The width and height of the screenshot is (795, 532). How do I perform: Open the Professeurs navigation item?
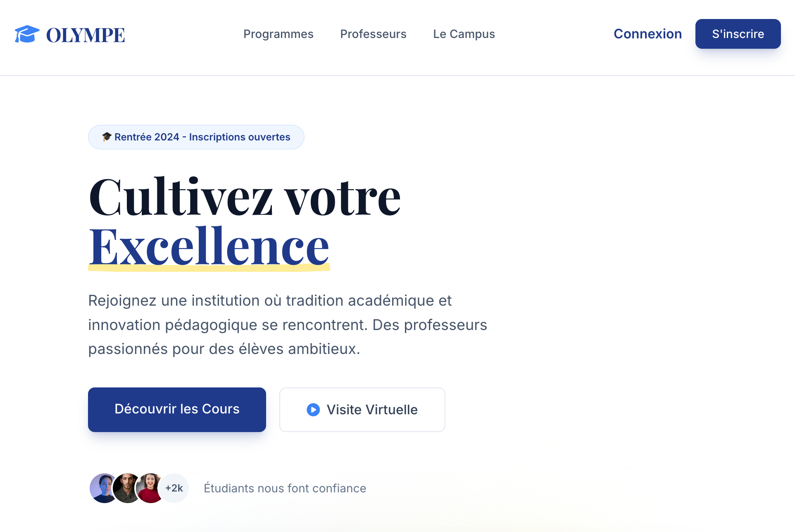(x=373, y=34)
